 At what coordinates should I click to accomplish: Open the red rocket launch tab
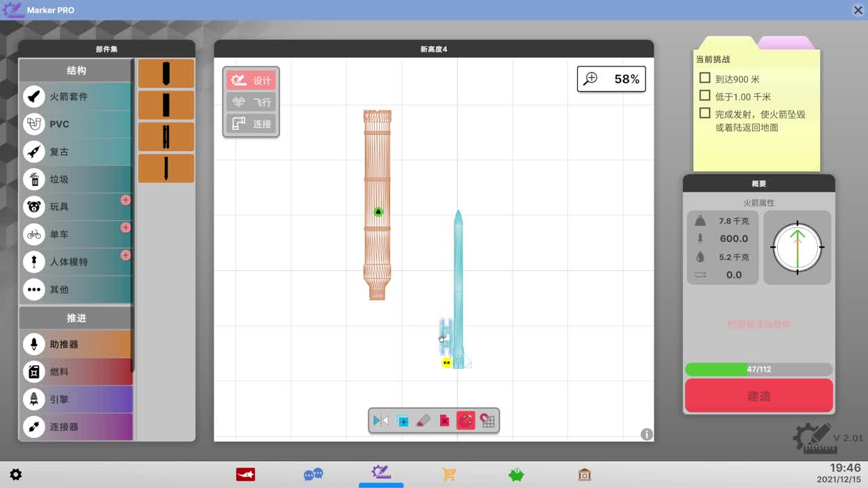point(245,474)
